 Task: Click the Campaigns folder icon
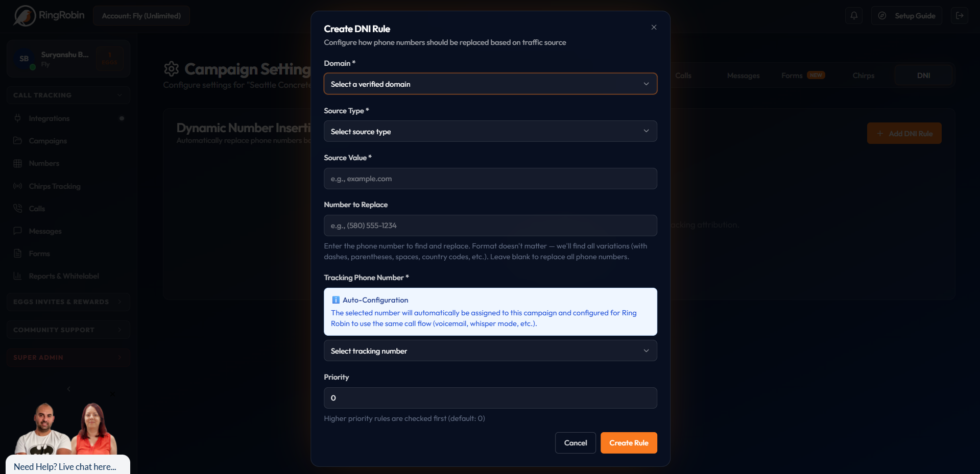pyautogui.click(x=18, y=141)
